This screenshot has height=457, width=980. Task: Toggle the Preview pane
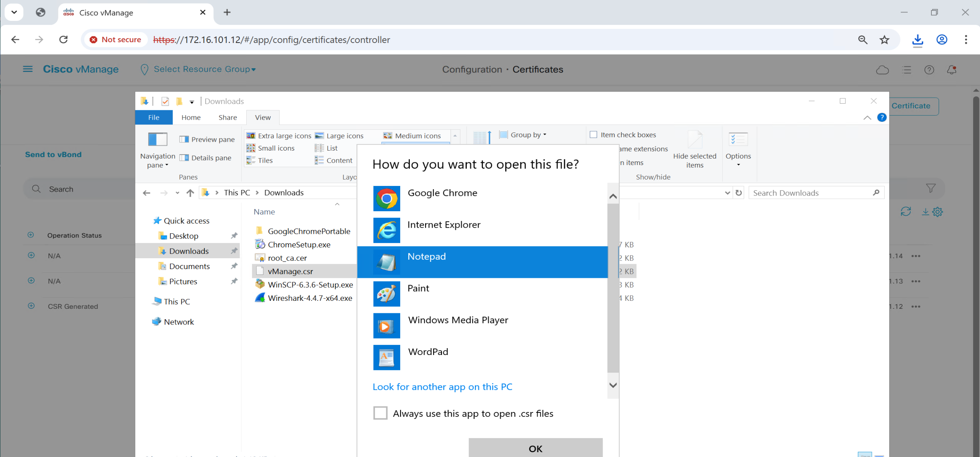tap(207, 139)
